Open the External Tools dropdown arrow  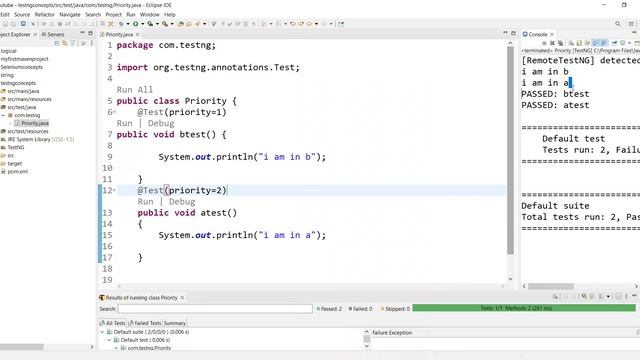pos(172,24)
